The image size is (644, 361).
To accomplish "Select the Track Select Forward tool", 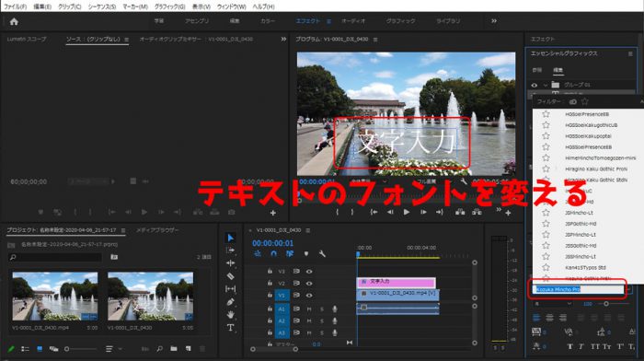I will point(230,250).
